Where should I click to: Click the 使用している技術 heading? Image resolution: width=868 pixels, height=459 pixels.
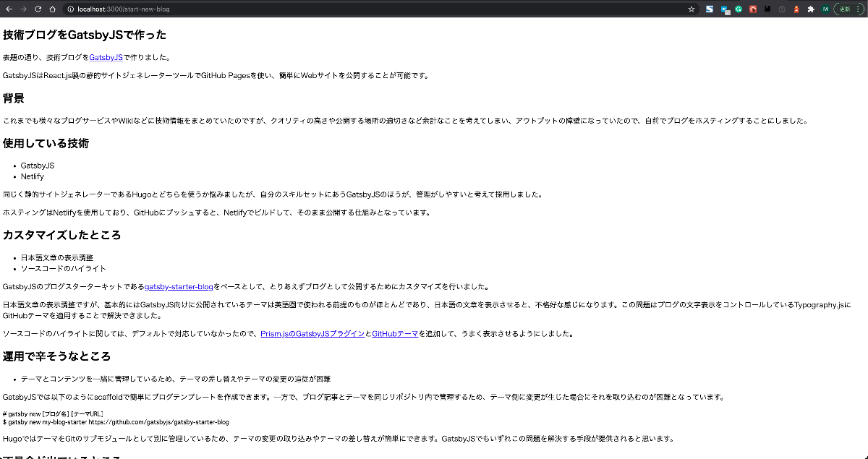tap(46, 143)
